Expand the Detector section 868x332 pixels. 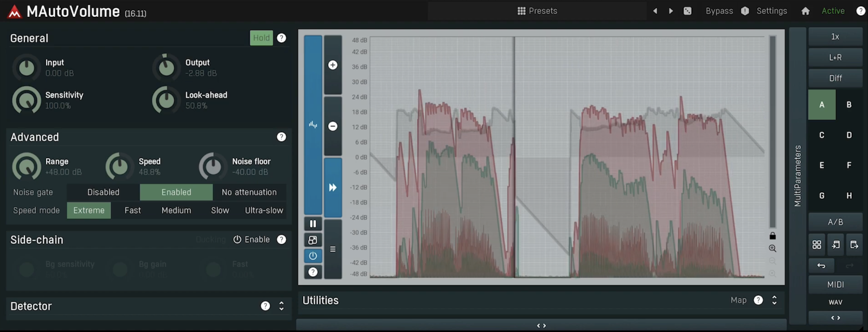click(282, 306)
